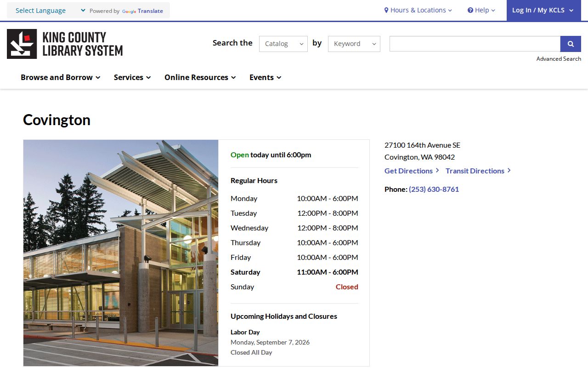The height and width of the screenshot is (368, 588).
Task: Open the Select Language dropdown
Action: pos(50,11)
